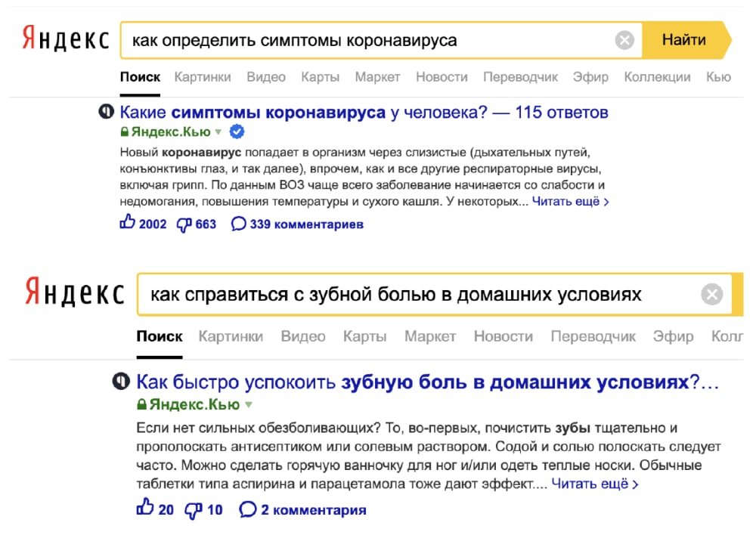Open the Карты tab
756x535 pixels.
[319, 76]
